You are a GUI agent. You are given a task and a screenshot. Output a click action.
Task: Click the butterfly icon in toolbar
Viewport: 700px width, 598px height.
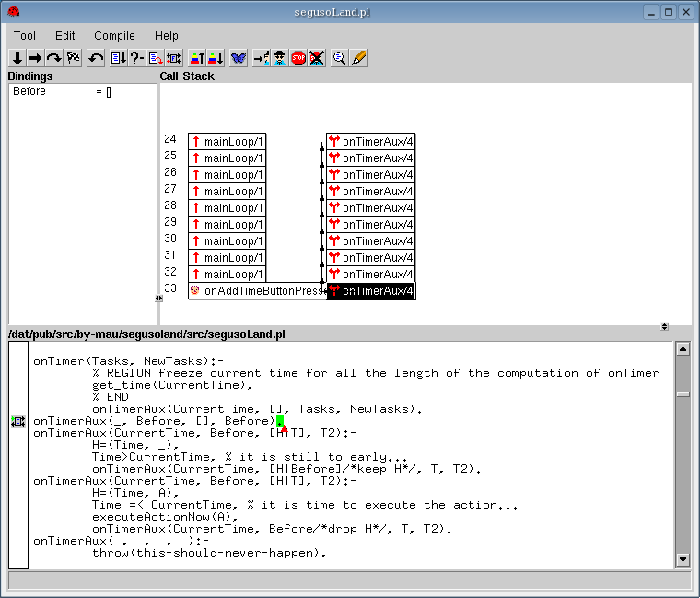click(239, 58)
